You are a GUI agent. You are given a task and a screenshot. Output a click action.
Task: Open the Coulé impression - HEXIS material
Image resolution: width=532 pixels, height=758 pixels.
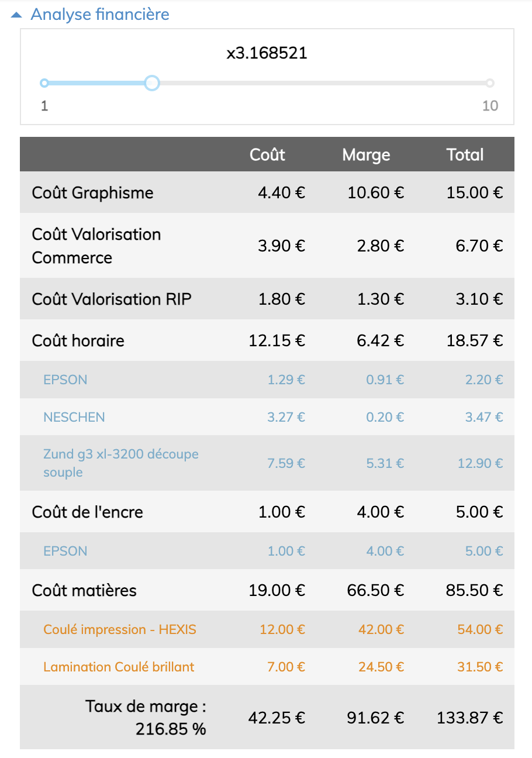pos(120,629)
